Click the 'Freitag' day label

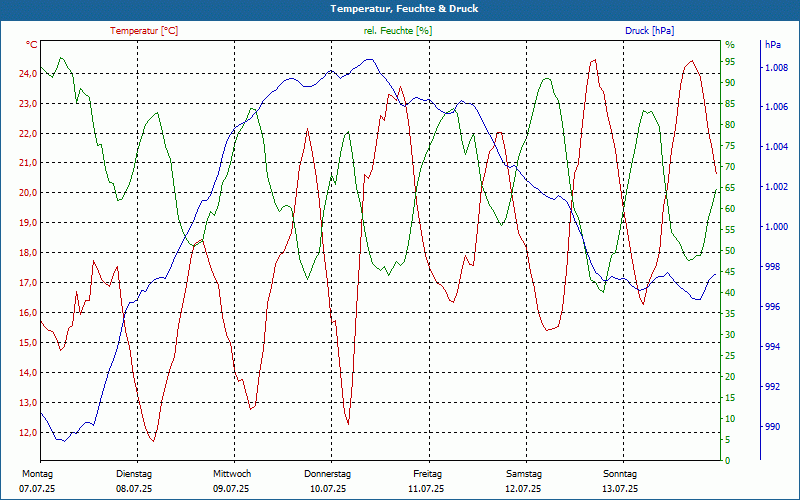click(428, 474)
